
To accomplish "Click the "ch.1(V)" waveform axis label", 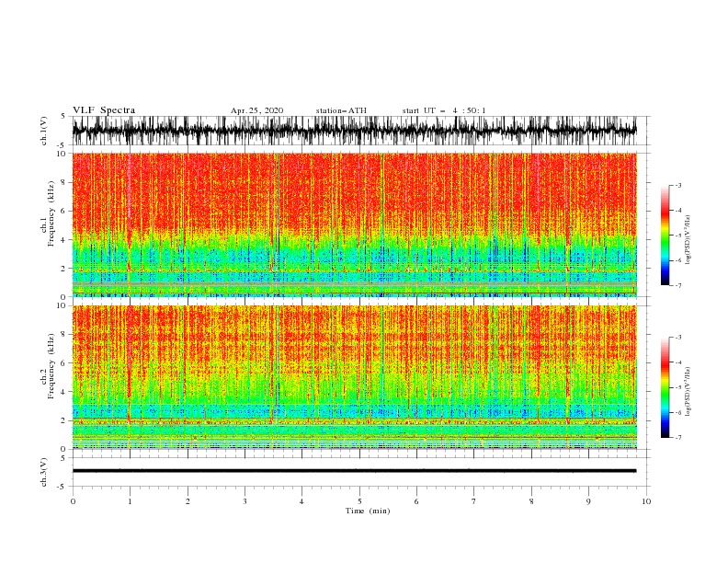I will pos(43,131).
